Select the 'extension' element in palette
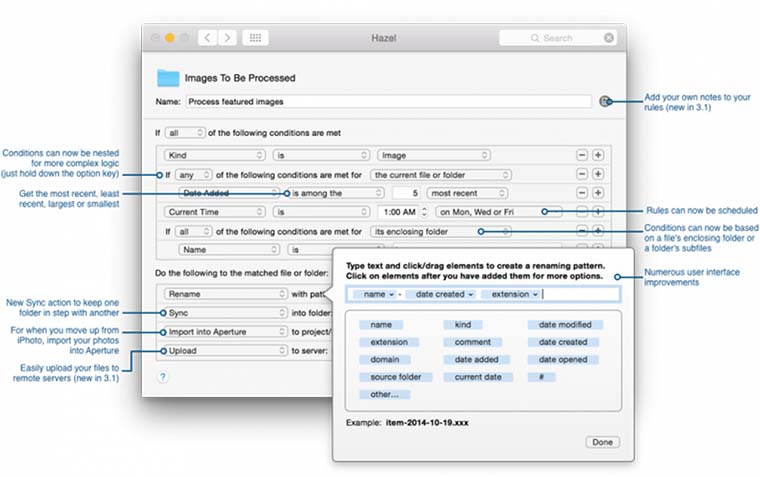Viewport: 760px width, 477px height. pyautogui.click(x=389, y=342)
